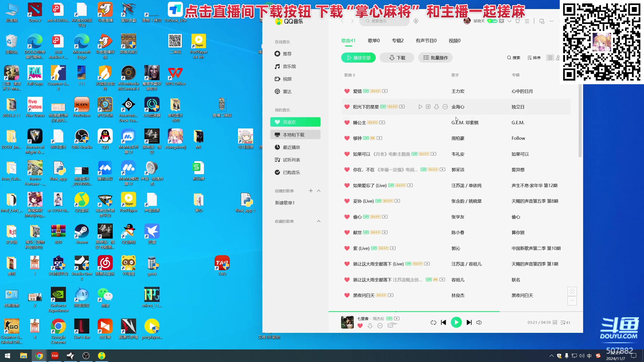Switch to the 专辑2 tab

click(x=398, y=41)
